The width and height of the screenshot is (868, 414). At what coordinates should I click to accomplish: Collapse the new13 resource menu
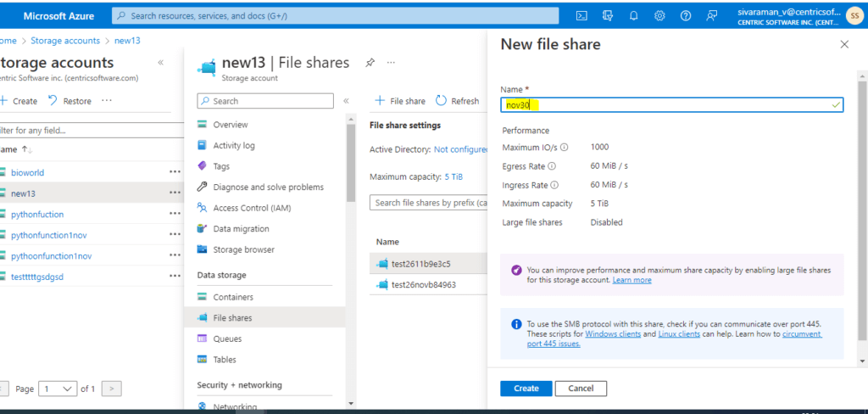click(x=346, y=101)
